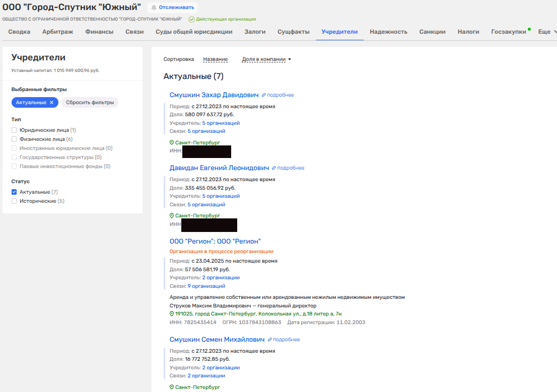Open the ООО "Регион" company link

click(215, 242)
